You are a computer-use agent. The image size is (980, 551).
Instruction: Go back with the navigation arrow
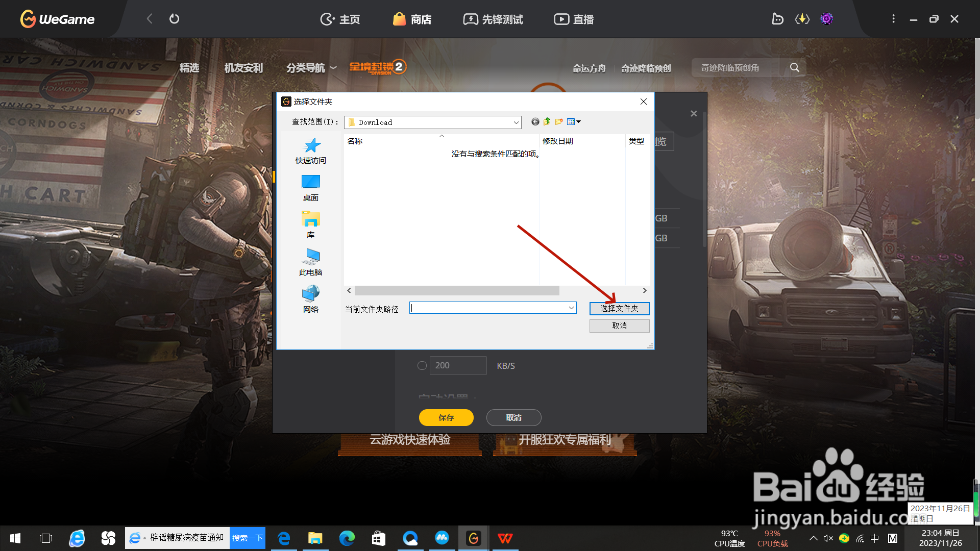coord(150,19)
